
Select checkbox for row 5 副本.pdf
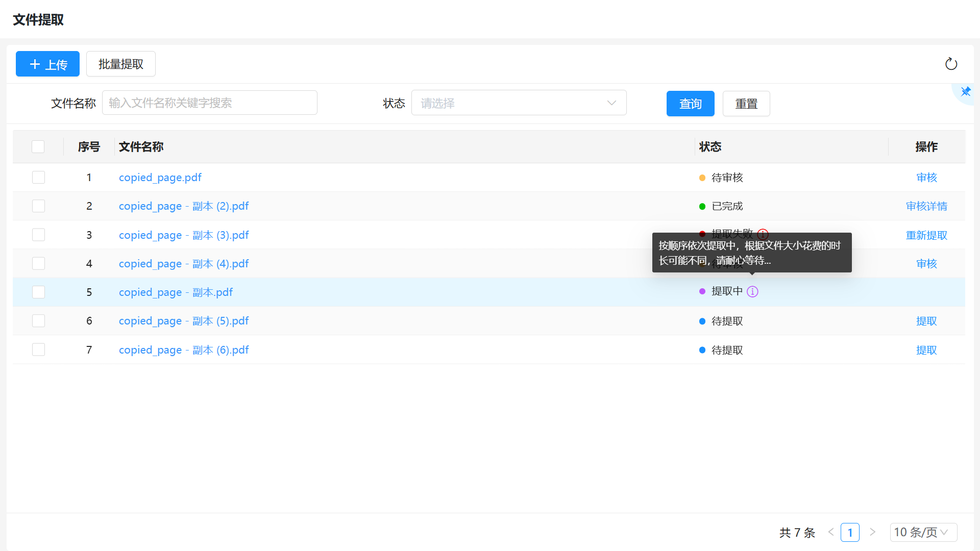38,292
